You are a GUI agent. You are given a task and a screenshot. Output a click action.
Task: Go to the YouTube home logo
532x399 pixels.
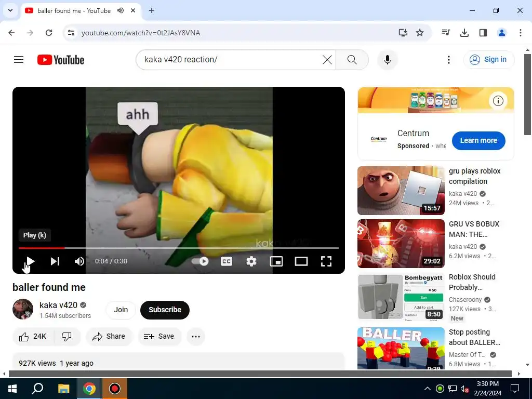61,60
